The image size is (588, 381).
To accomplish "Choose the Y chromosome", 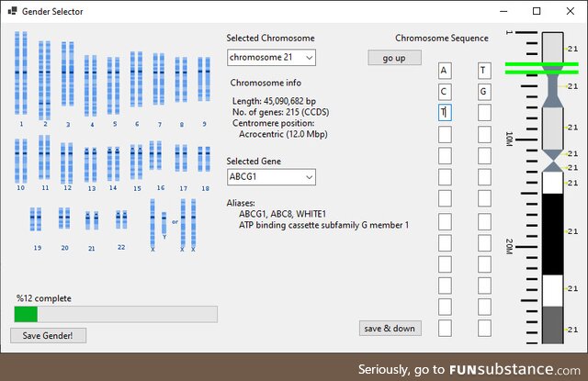I will point(164,222).
